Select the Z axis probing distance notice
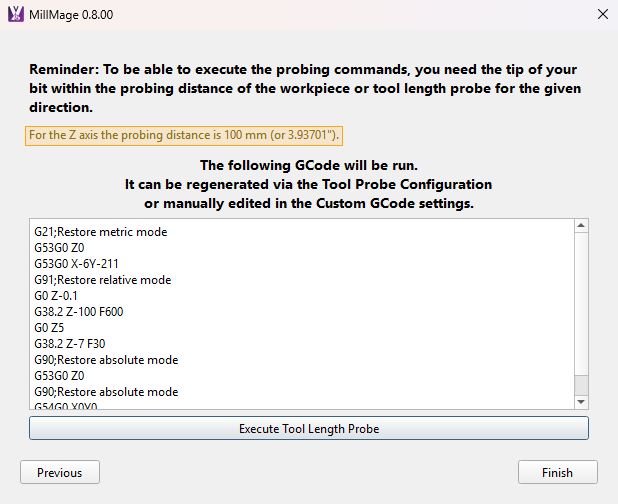The height and width of the screenshot is (504, 618). (184, 136)
